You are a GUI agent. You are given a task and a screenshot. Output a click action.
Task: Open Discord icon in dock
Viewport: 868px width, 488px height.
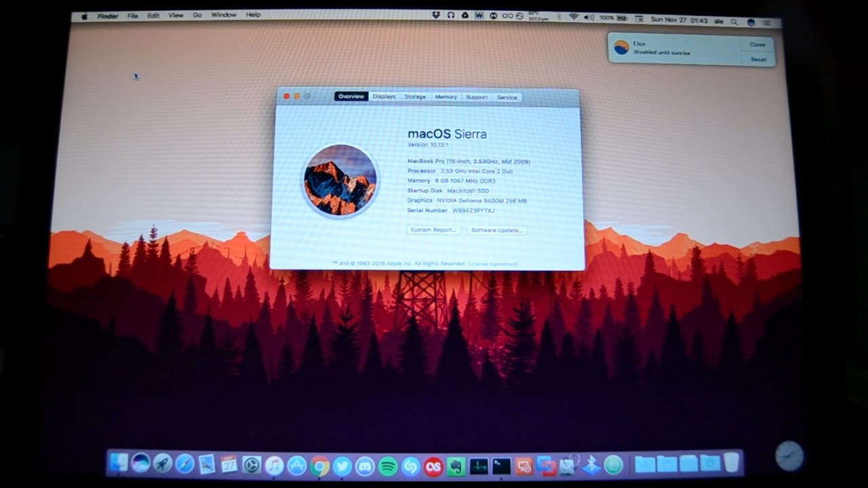coord(365,466)
